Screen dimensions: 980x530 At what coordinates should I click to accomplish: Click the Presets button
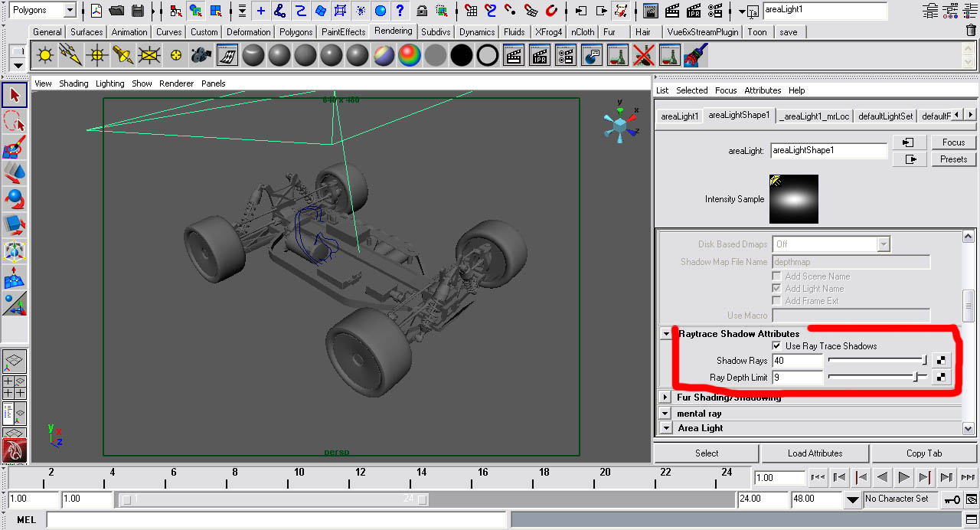coord(953,159)
